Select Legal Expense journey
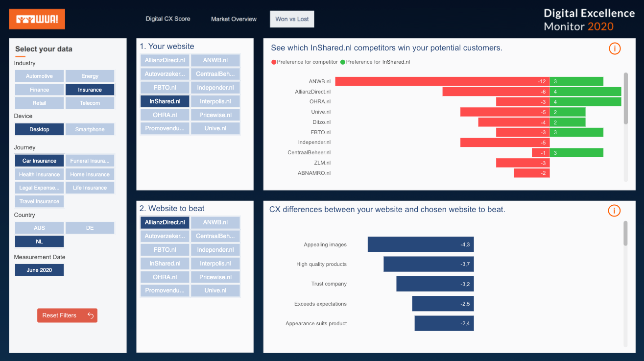Viewport: 644px width, 361px height. 39,188
